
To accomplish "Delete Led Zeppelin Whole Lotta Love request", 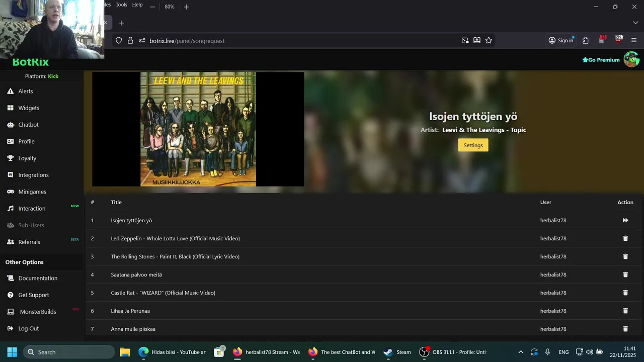I will point(625,238).
